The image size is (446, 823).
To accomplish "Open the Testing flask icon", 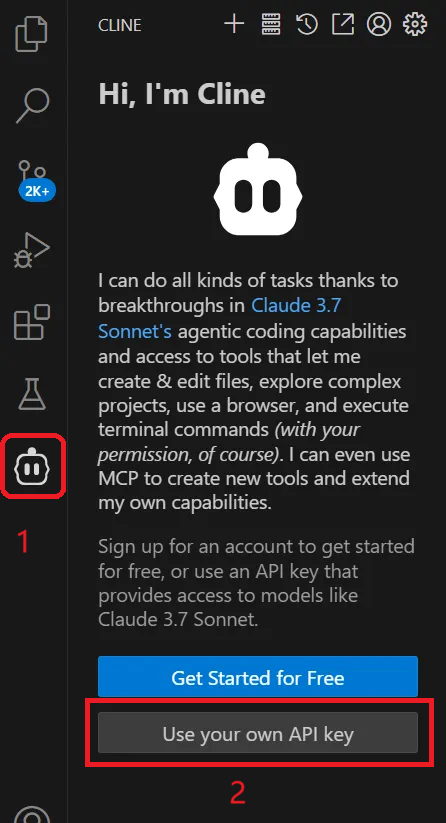I will (x=33, y=394).
